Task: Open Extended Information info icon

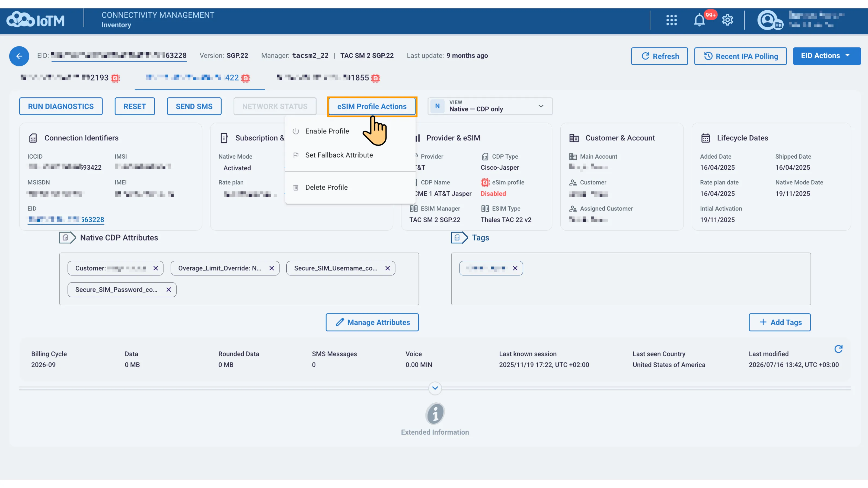Action: [x=435, y=413]
